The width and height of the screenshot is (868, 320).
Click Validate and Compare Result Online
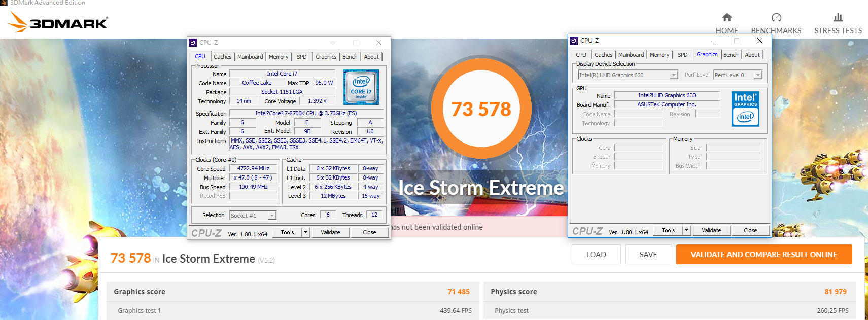coord(764,255)
